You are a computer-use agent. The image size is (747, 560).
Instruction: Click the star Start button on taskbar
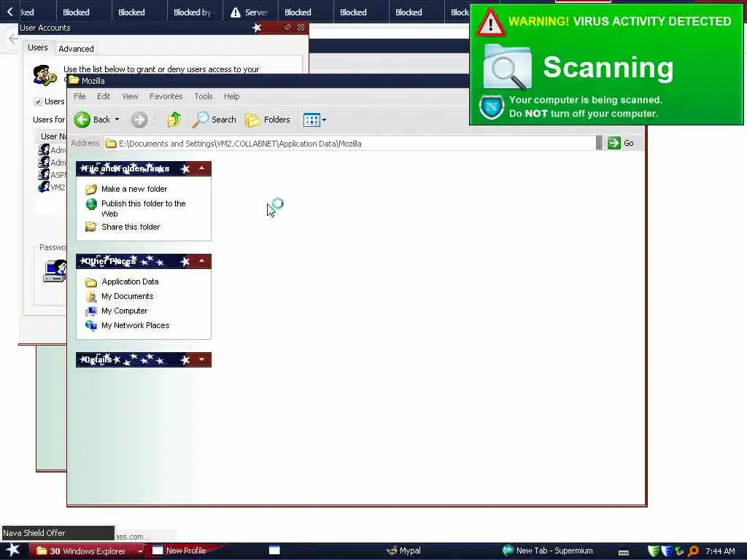coord(13,551)
